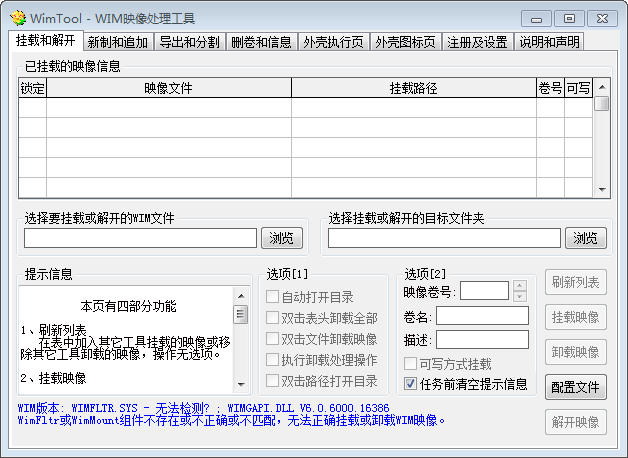This screenshot has height=458, width=628.
Task: Click the 映像文件 column header
Action: click(x=168, y=89)
